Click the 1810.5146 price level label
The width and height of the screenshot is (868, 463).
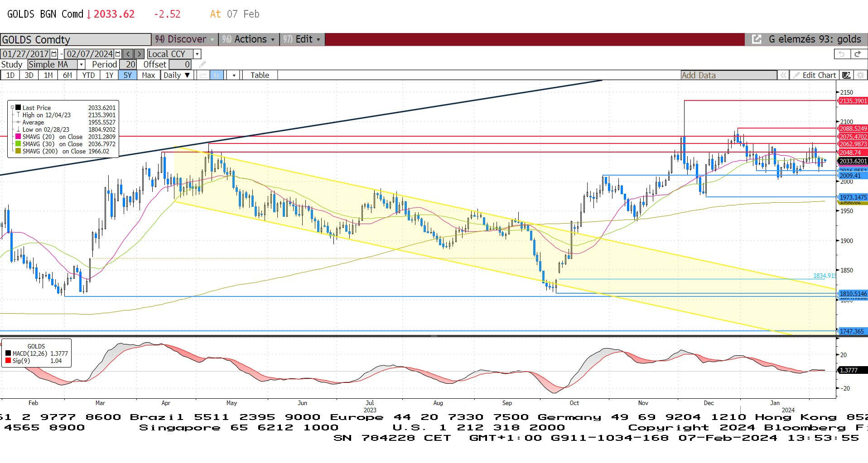(853, 294)
